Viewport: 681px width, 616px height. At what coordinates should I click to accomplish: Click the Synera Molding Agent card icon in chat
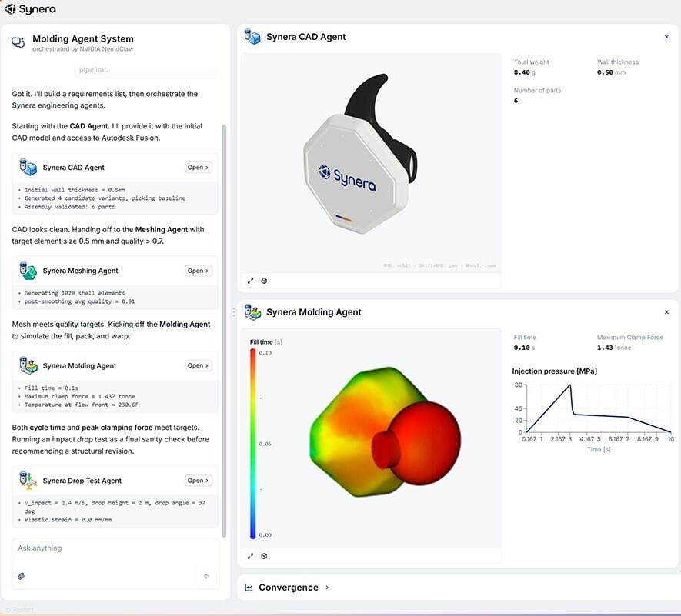[28, 365]
